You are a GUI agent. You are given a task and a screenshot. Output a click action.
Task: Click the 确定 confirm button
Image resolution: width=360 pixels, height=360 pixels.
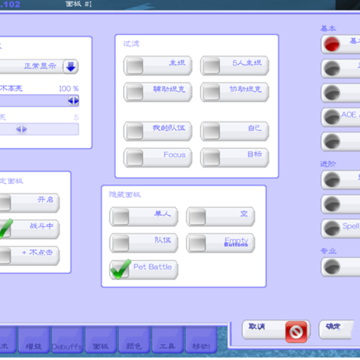coord(336,330)
